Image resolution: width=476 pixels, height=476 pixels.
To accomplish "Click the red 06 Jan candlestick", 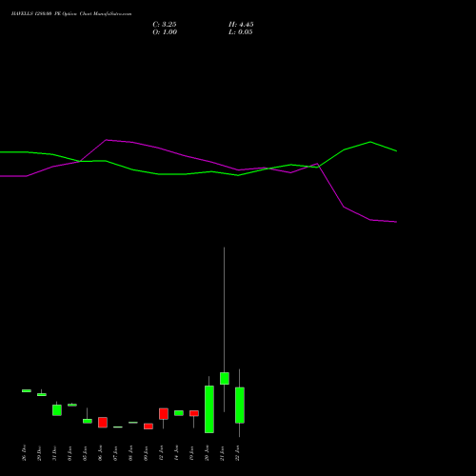I will [x=103, y=423].
